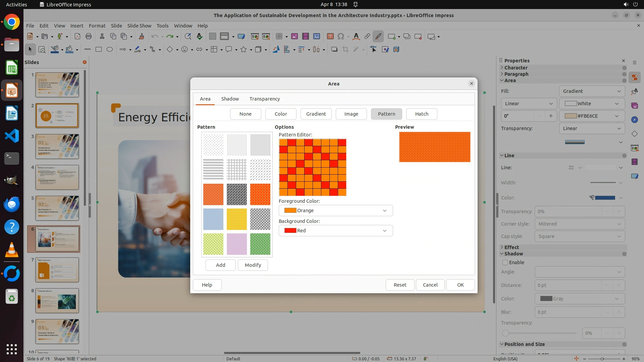The width and height of the screenshot is (644, 362).
Task: Open Thunderbird from the Ubuntu dock
Action: point(12,204)
